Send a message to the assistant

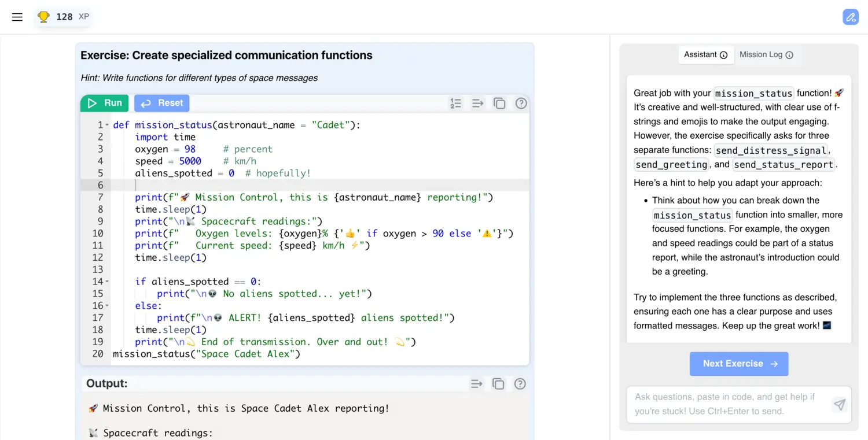pyautogui.click(x=839, y=405)
